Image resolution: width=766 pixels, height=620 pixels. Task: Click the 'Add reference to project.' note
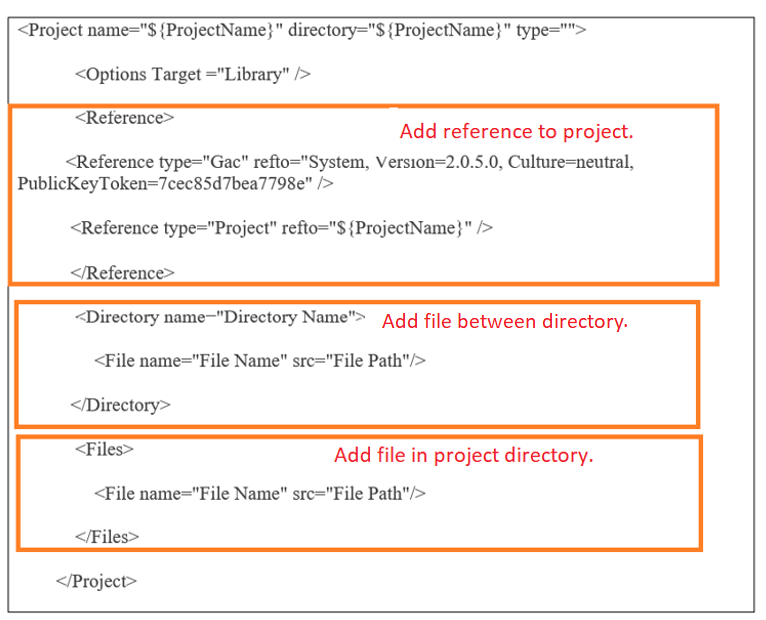[516, 131]
